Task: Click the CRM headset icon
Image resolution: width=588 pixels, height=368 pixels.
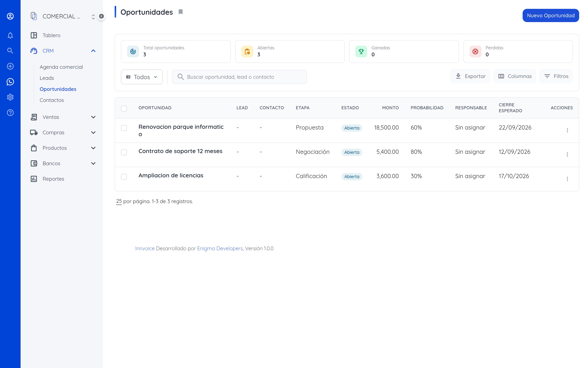Action: [x=34, y=51]
